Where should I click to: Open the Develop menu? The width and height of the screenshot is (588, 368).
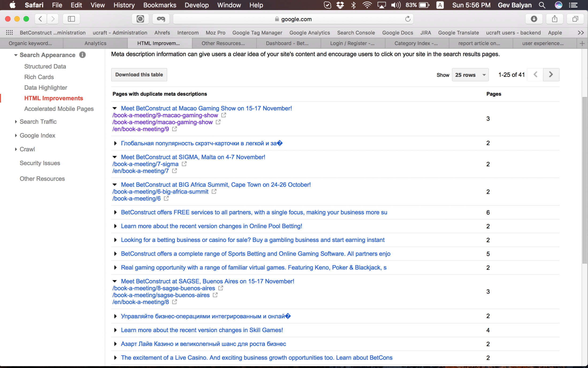tap(197, 5)
